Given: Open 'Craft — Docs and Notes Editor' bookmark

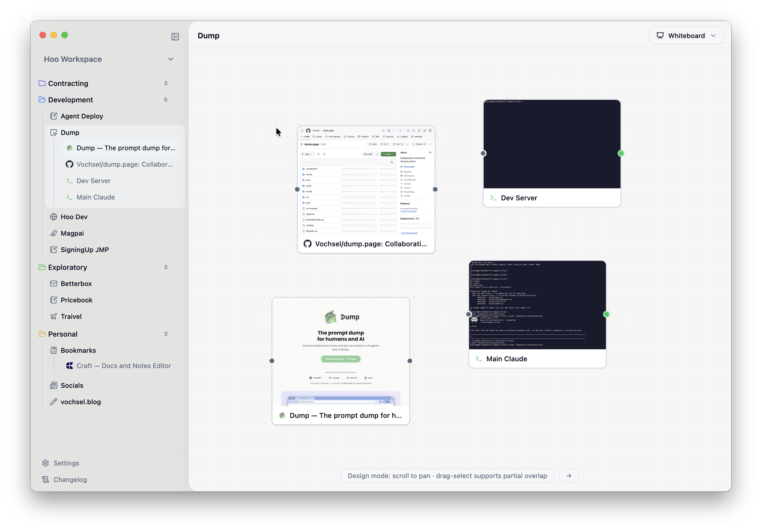Looking at the screenshot, I should [121, 366].
